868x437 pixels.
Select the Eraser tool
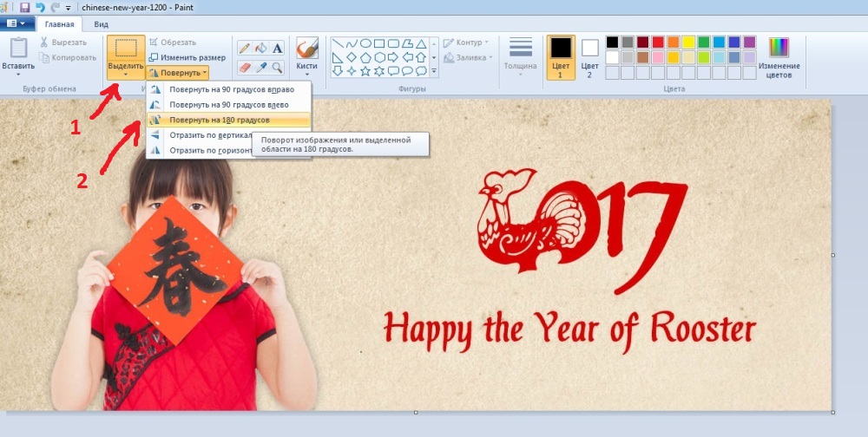point(245,67)
